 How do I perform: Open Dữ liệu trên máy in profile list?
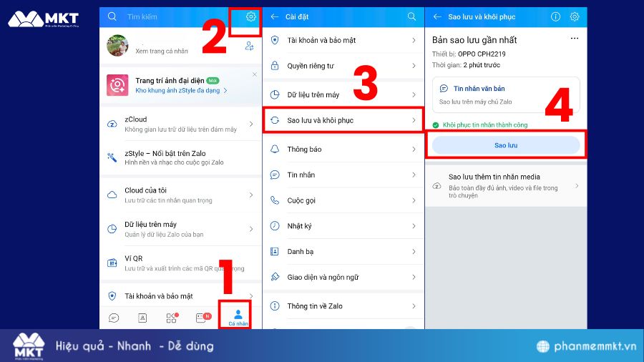181,229
